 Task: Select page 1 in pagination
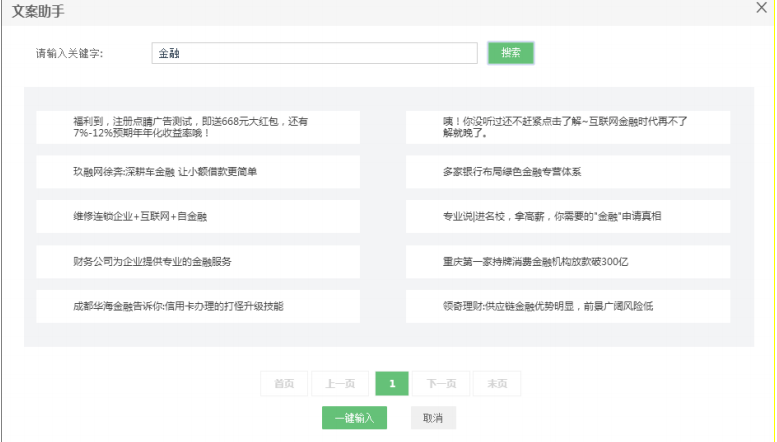pyautogui.click(x=392, y=384)
